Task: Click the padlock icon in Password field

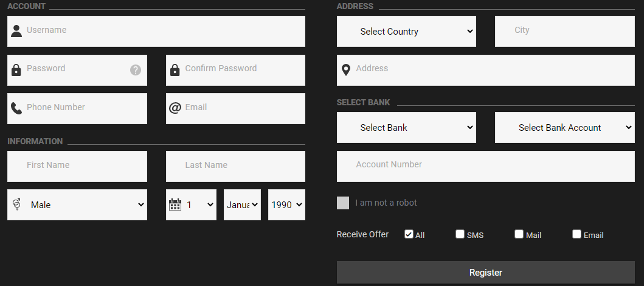Action: tap(16, 70)
